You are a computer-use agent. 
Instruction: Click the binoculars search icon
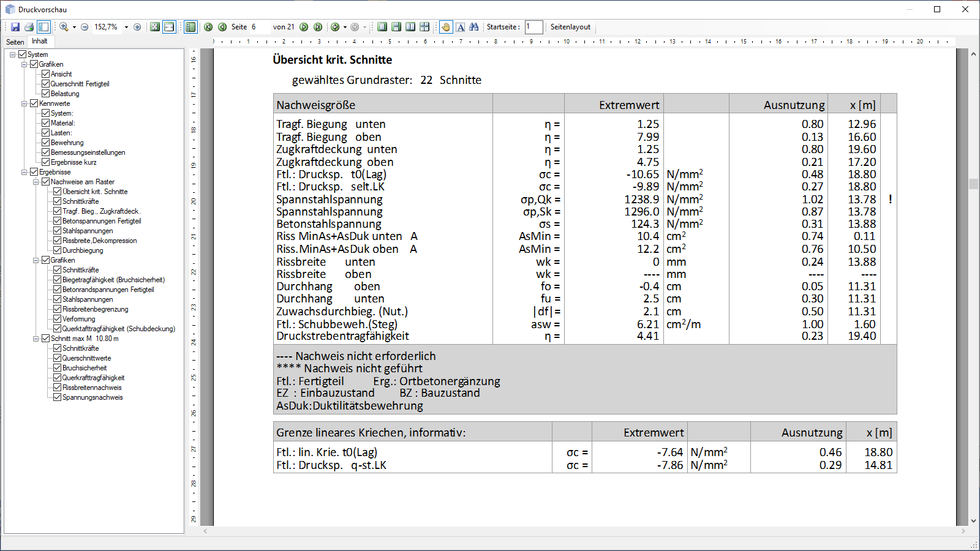(474, 27)
